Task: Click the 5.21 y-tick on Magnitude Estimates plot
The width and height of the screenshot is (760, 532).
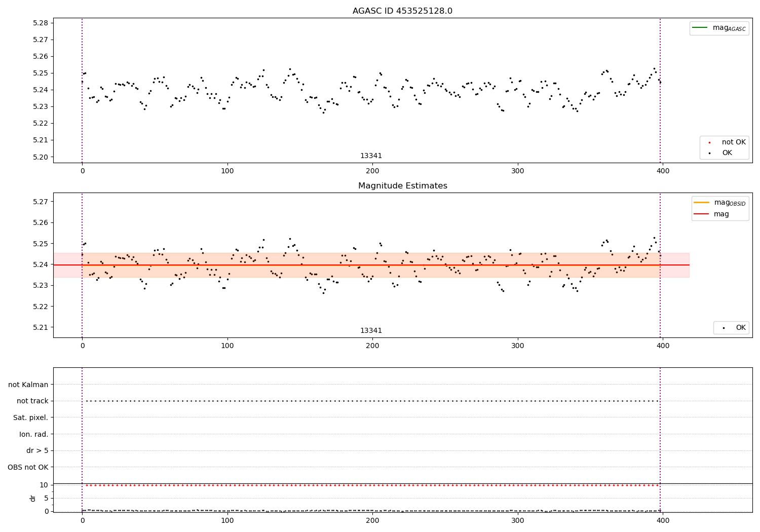Action: (x=40, y=327)
